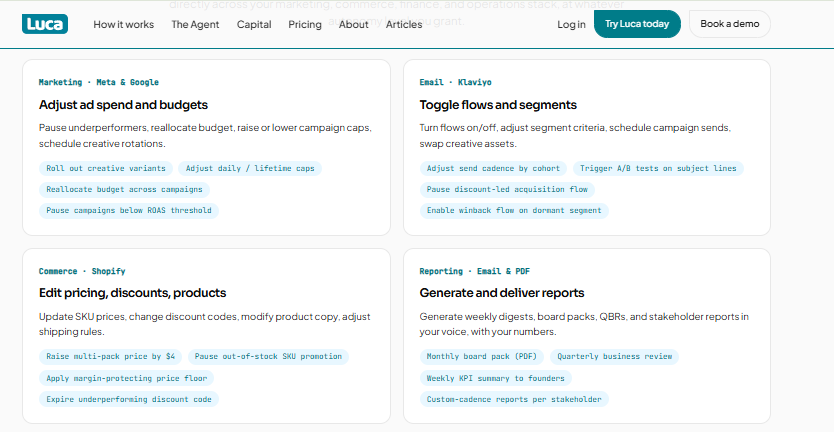Go to The Agent page
Image resolution: width=834 pixels, height=432 pixels.
[195, 24]
